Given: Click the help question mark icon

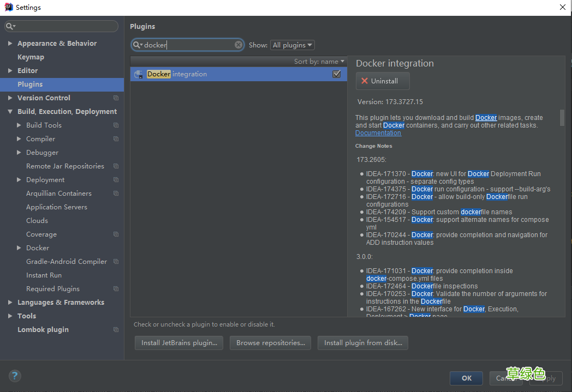Looking at the screenshot, I should [x=15, y=376].
